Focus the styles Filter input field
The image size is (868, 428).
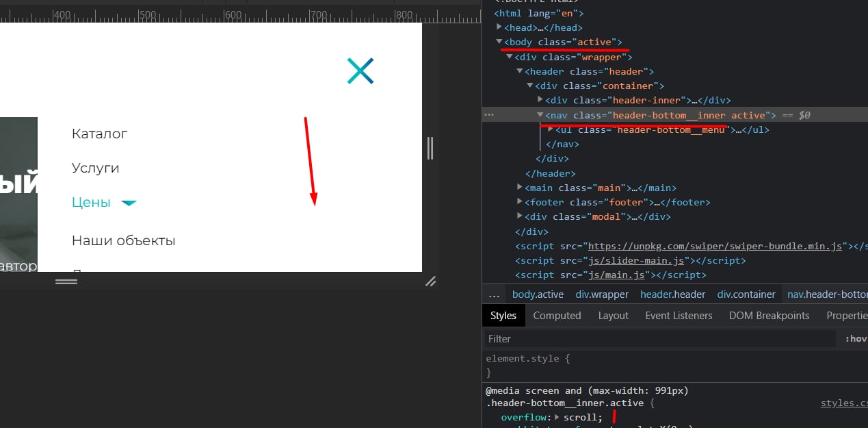tap(660, 338)
